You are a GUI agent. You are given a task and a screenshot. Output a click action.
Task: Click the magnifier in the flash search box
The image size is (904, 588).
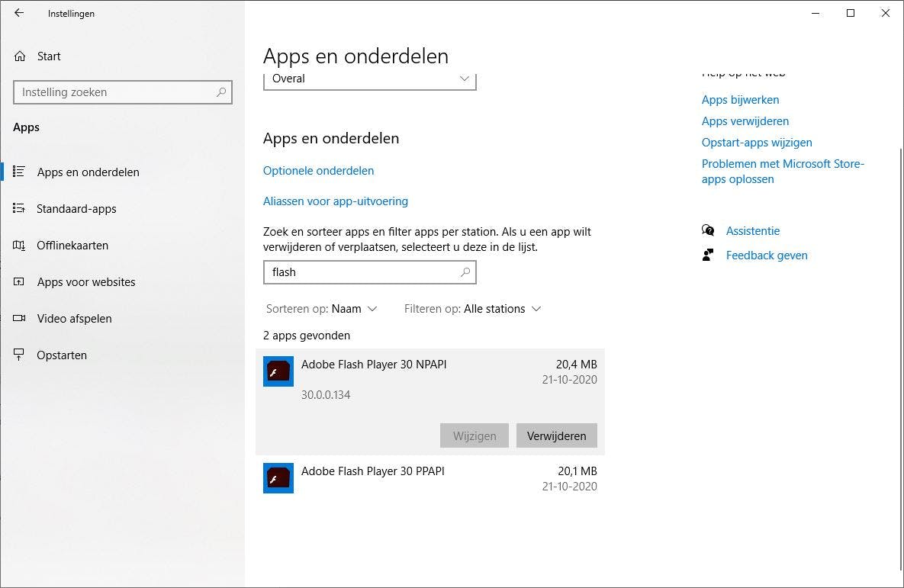(465, 272)
